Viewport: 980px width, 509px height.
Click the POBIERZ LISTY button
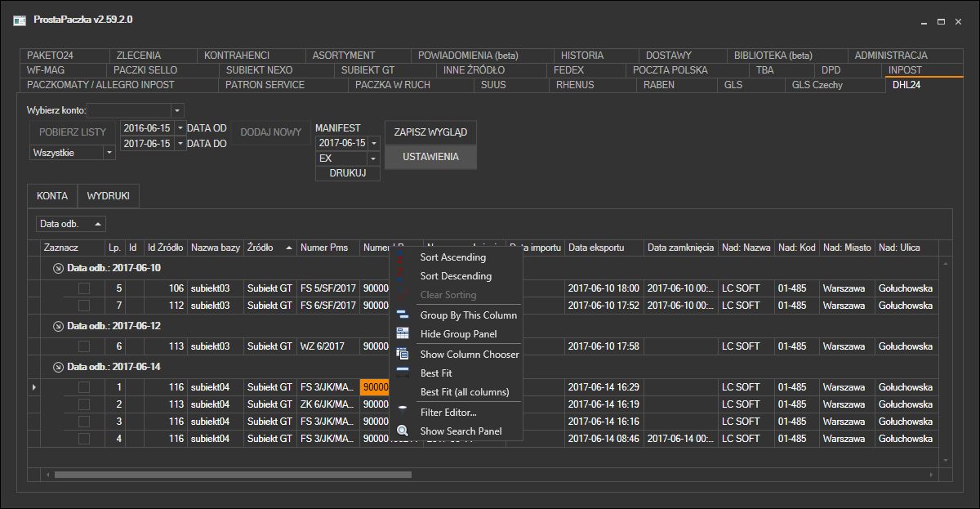(73, 132)
